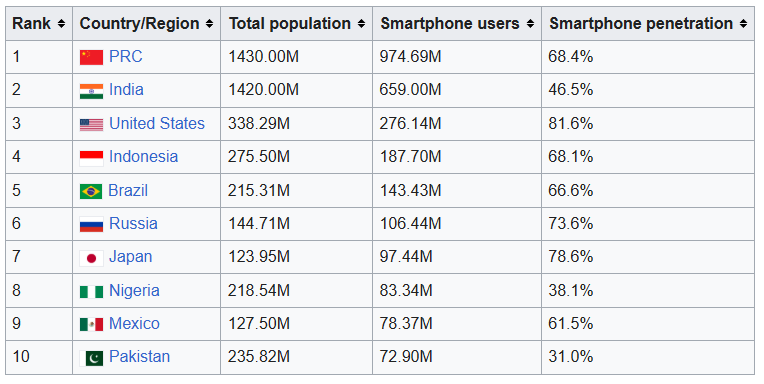Click the PRC flag icon
The width and height of the screenshot is (764, 384).
click(x=92, y=57)
